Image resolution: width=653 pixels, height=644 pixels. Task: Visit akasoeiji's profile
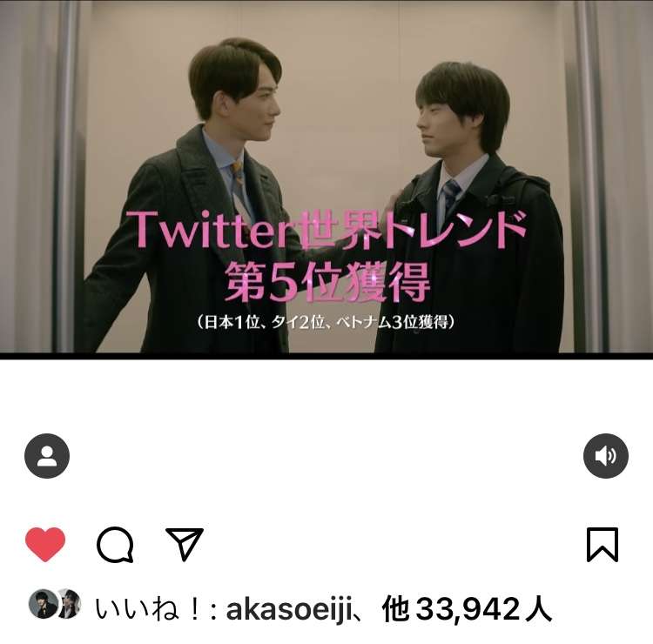(x=289, y=609)
